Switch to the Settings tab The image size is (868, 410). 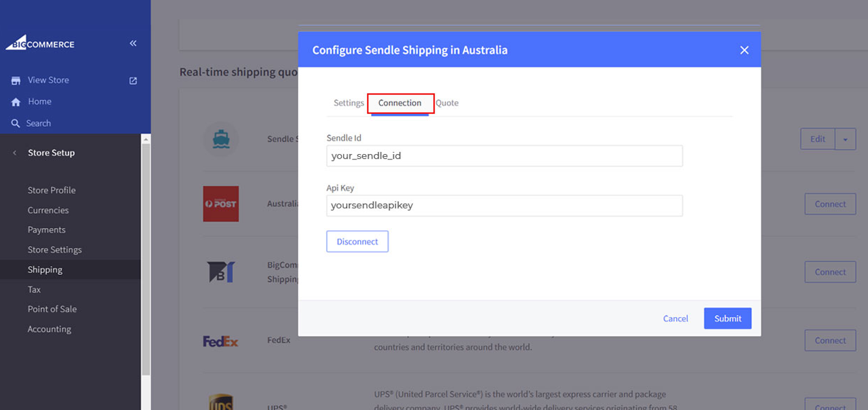[349, 103]
